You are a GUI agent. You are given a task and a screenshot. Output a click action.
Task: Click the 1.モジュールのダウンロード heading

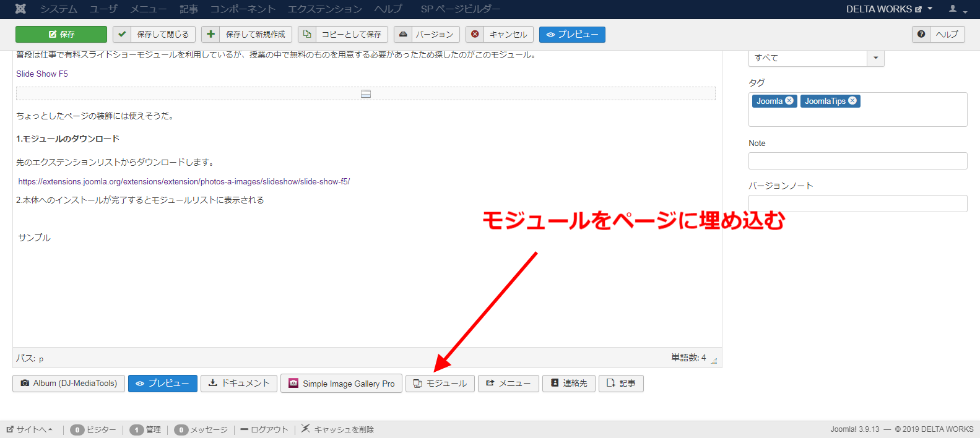(67, 139)
